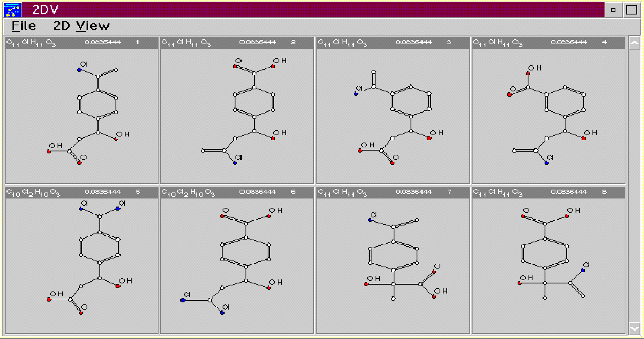Viewport: 644px width, 339px height.
Task: Maximize the 2DV window
Action: point(632,10)
